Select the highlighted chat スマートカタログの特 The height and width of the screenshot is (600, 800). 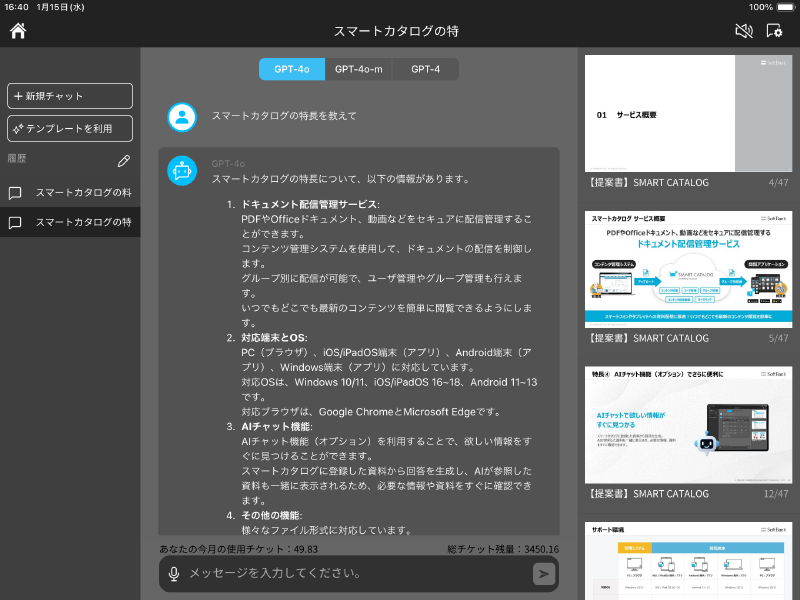(70, 222)
